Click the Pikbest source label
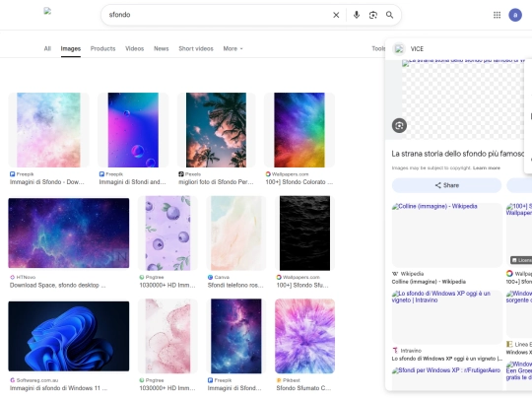Viewport: 532px width, 399px height. tap(291, 380)
